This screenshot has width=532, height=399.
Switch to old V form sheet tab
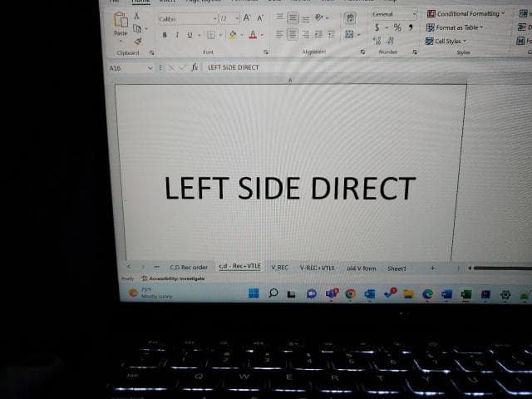pos(361,268)
